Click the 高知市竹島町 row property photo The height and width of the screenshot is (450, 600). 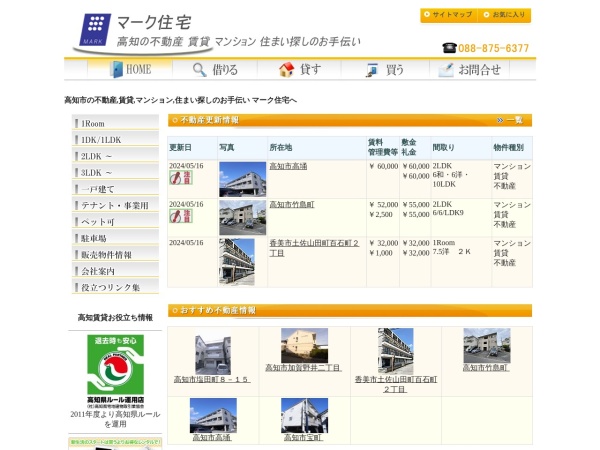243,218
